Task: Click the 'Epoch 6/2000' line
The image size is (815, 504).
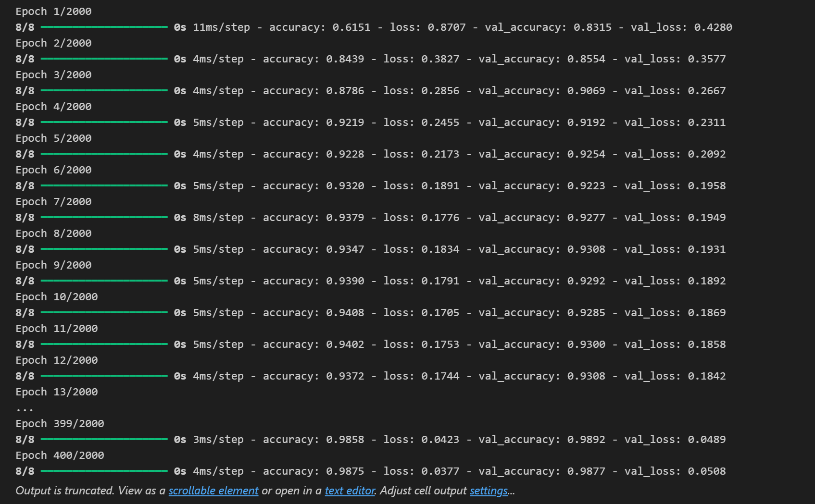Action: pyautogui.click(x=53, y=170)
